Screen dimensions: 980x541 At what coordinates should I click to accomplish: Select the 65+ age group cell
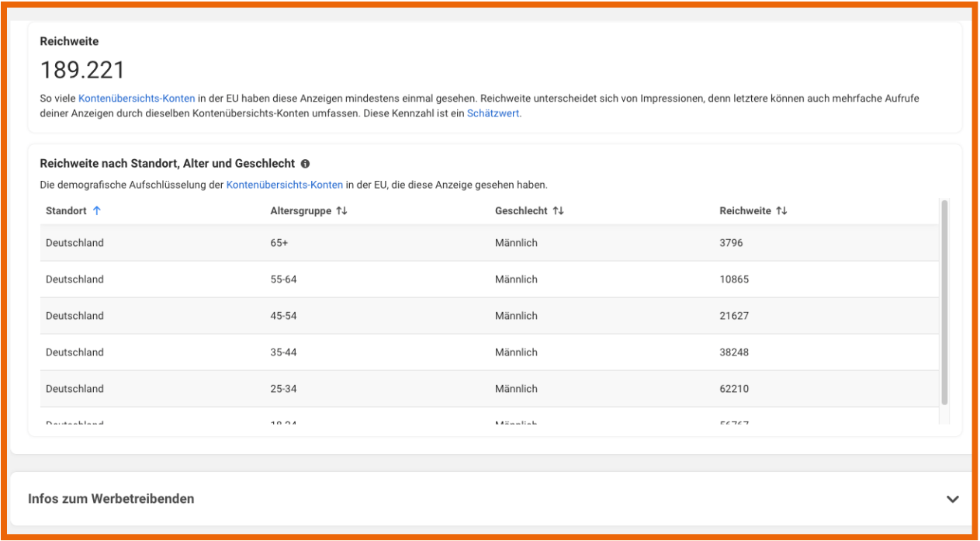click(x=278, y=243)
